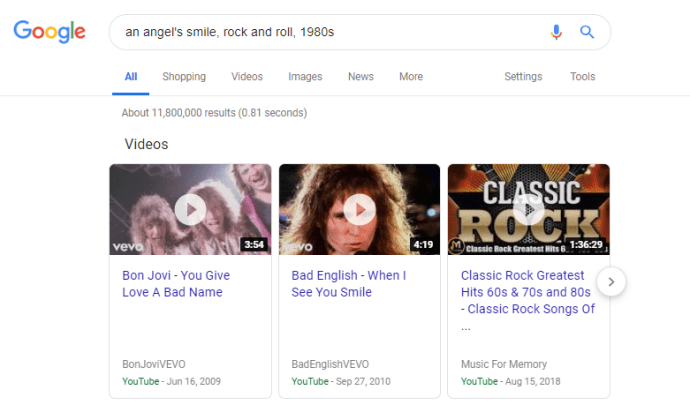The height and width of the screenshot is (420, 690).
Task: Play the Bon Jovi video
Action: (191, 210)
